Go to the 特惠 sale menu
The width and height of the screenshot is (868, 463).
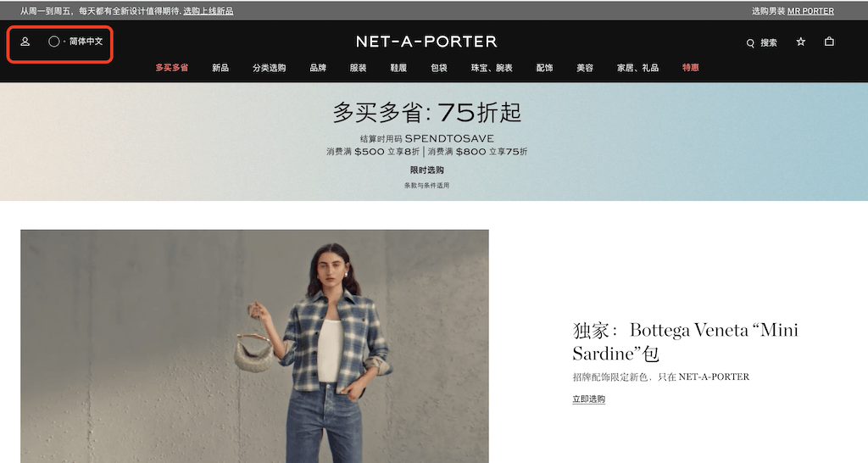coord(690,68)
